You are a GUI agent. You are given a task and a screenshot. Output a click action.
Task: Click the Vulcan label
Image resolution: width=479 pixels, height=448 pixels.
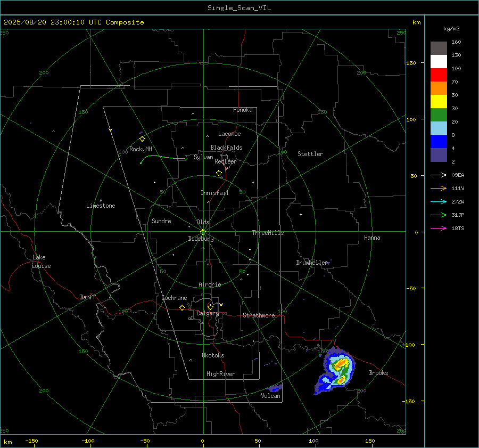click(x=270, y=396)
